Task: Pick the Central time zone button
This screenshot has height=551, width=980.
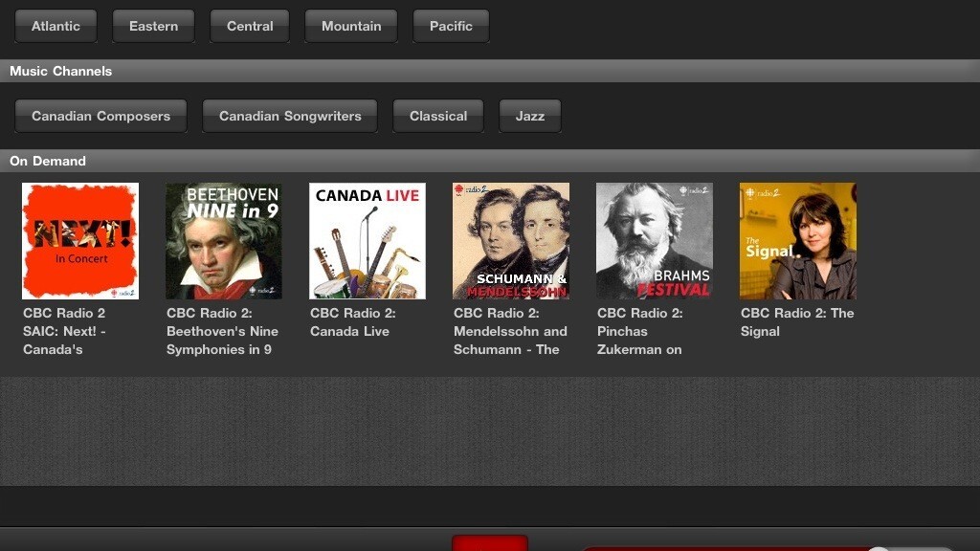Action: pyautogui.click(x=250, y=26)
